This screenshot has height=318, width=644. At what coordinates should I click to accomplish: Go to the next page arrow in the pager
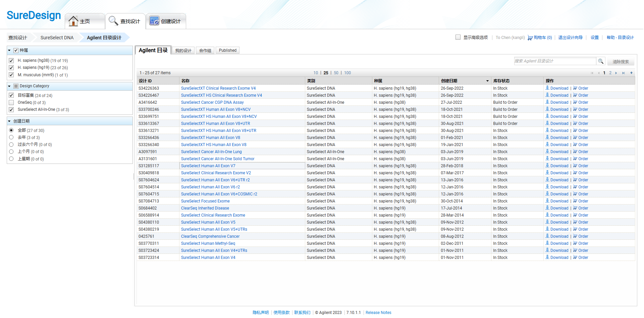point(616,73)
